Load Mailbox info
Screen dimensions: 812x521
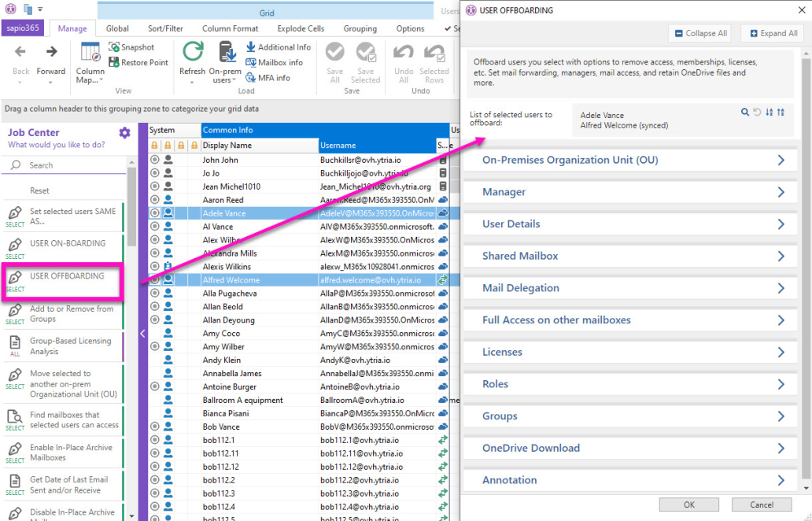[x=274, y=62]
